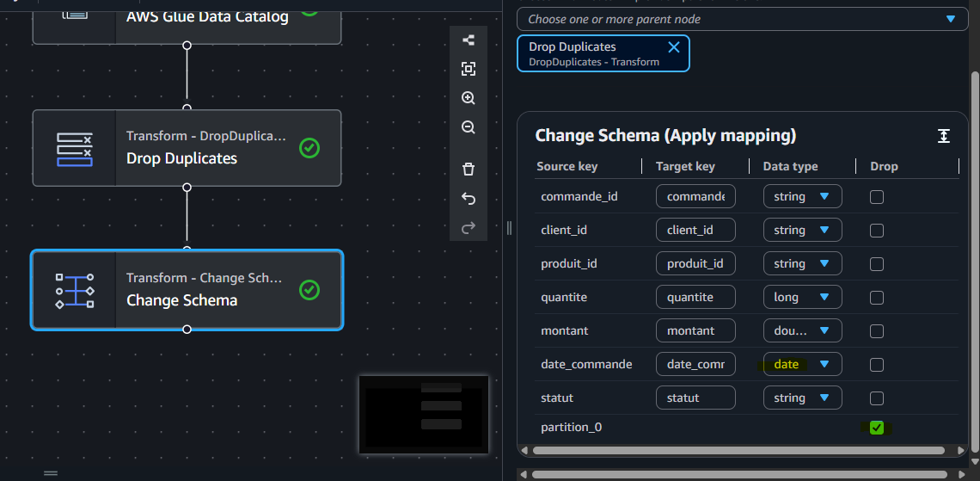Click the fit-to-view icon in canvas toolbar
Image resolution: width=980 pixels, height=481 pixels.
tap(469, 69)
